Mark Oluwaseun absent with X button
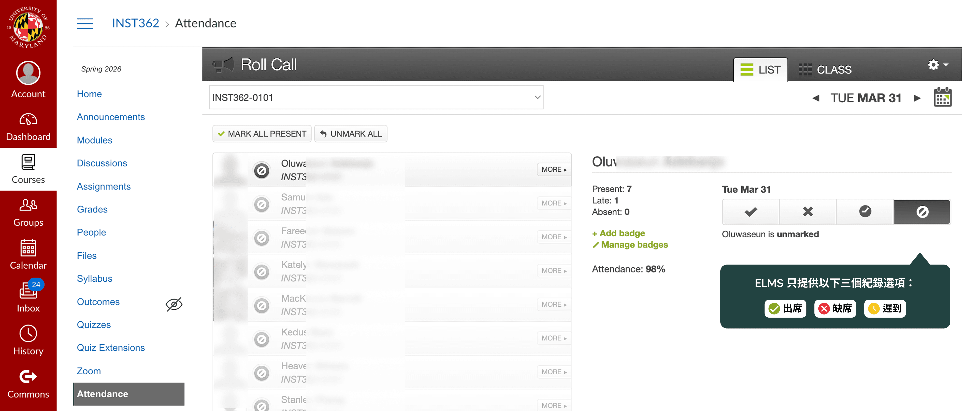 click(808, 212)
